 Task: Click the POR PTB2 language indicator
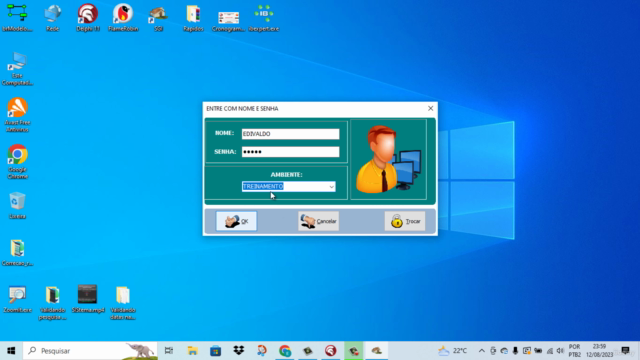pos(575,351)
